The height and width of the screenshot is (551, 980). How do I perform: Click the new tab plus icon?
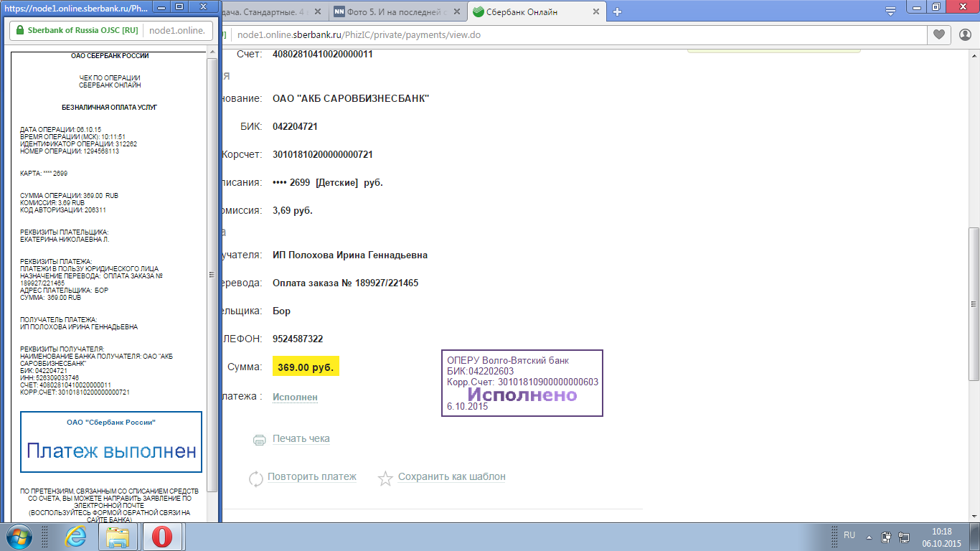pyautogui.click(x=617, y=11)
